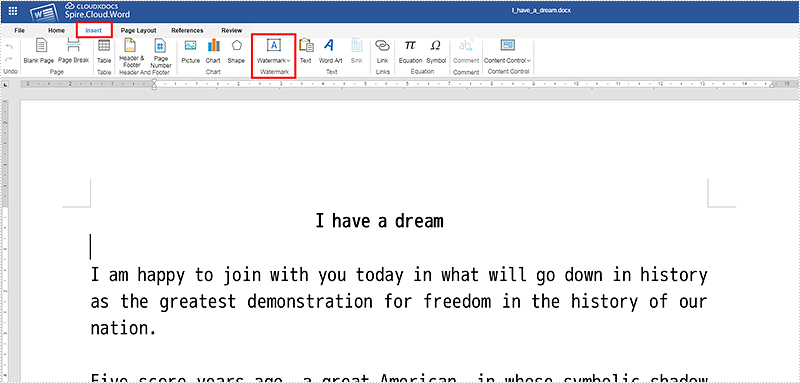Place cursor on the empty line below the title

point(91,247)
